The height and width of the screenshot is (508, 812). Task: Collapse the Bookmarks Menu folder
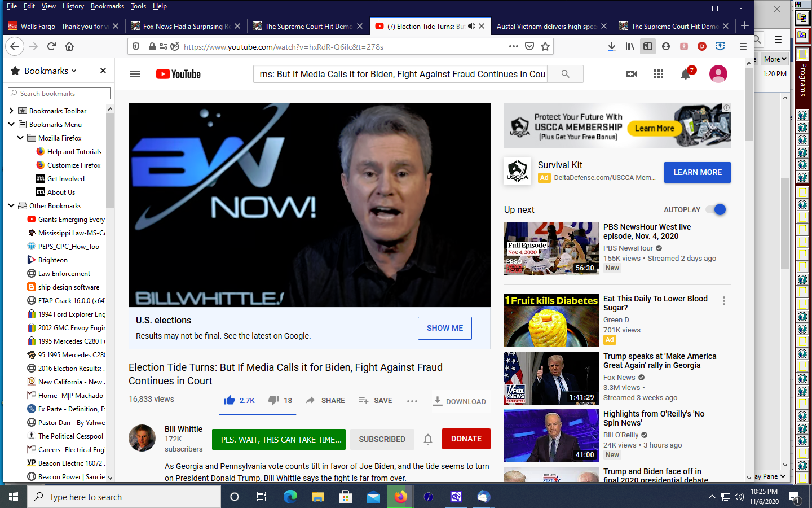point(11,124)
